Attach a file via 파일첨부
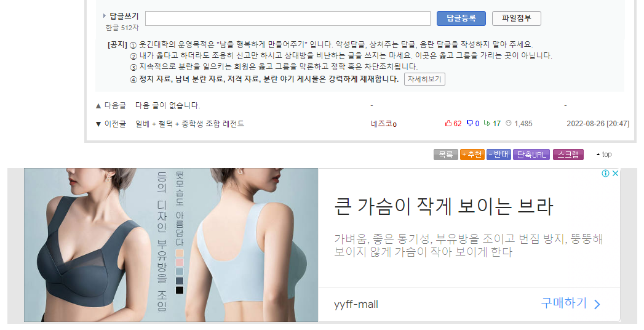644x330 pixels. pos(516,18)
